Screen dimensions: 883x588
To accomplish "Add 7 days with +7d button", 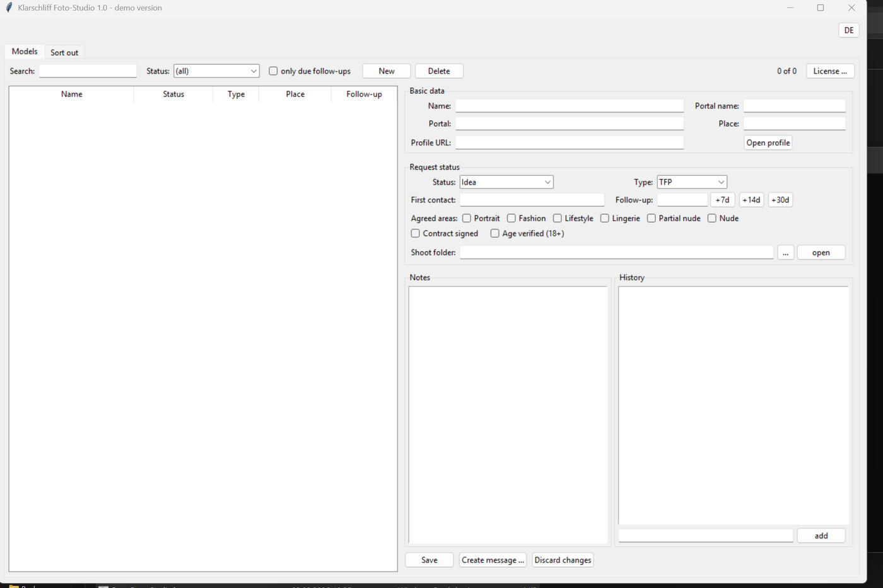I will 723,200.
